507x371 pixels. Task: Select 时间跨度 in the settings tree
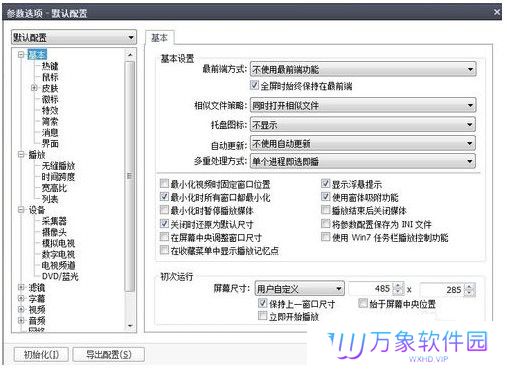(58, 177)
